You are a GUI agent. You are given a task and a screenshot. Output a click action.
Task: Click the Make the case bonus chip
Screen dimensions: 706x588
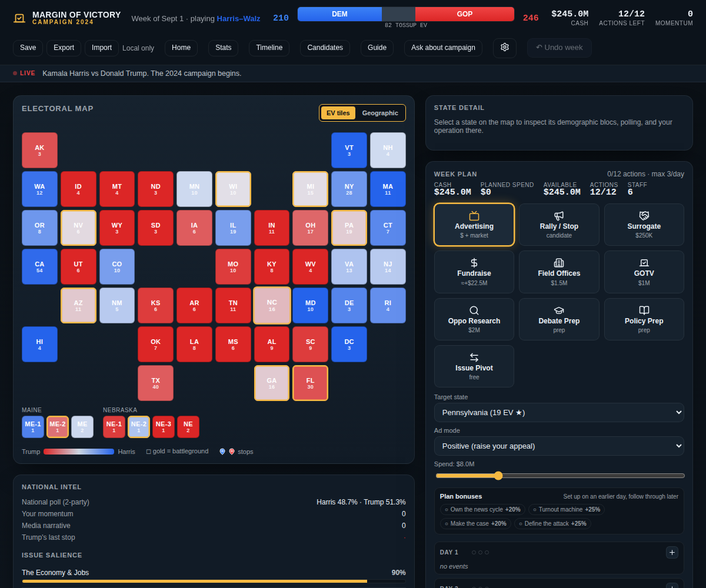475,523
